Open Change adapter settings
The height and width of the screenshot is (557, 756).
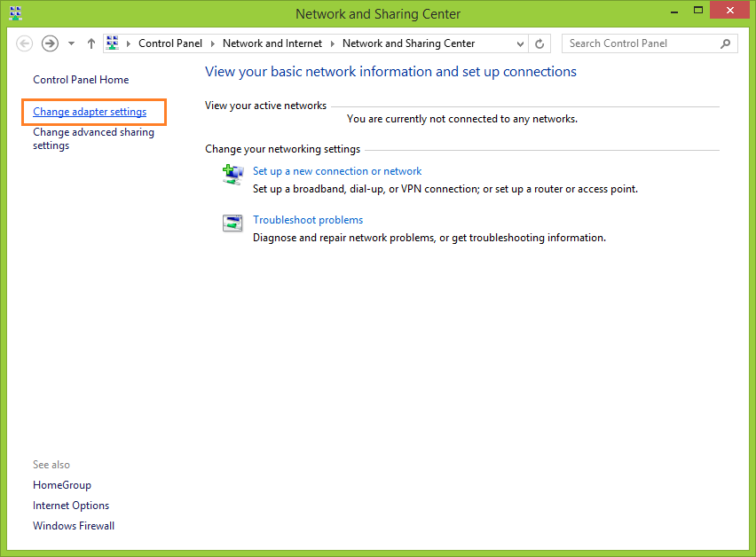90,112
